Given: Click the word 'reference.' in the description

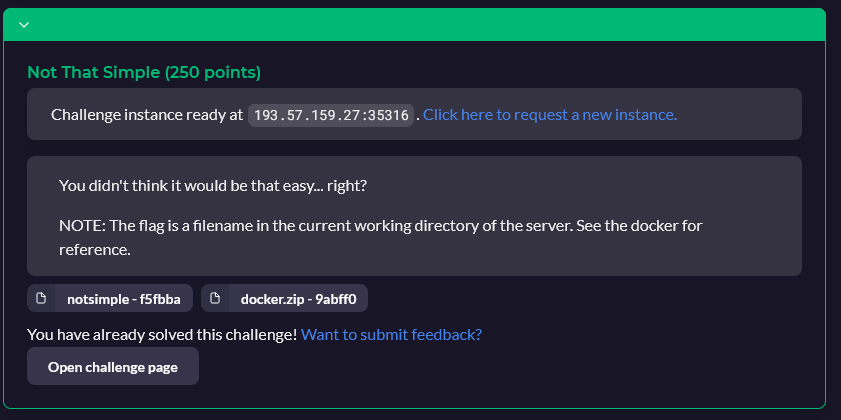Looking at the screenshot, I should [x=95, y=250].
